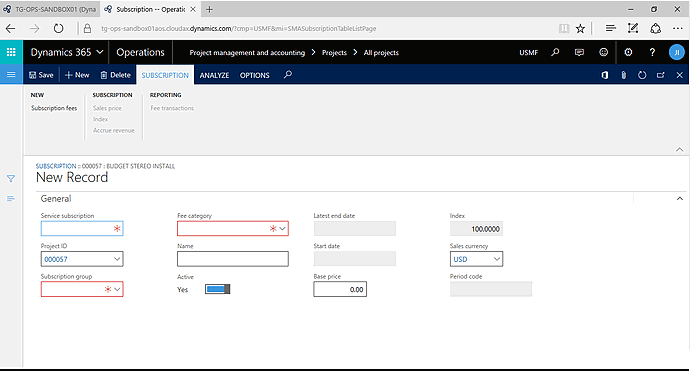Click the Index value field
690x371 pixels.
(x=476, y=228)
